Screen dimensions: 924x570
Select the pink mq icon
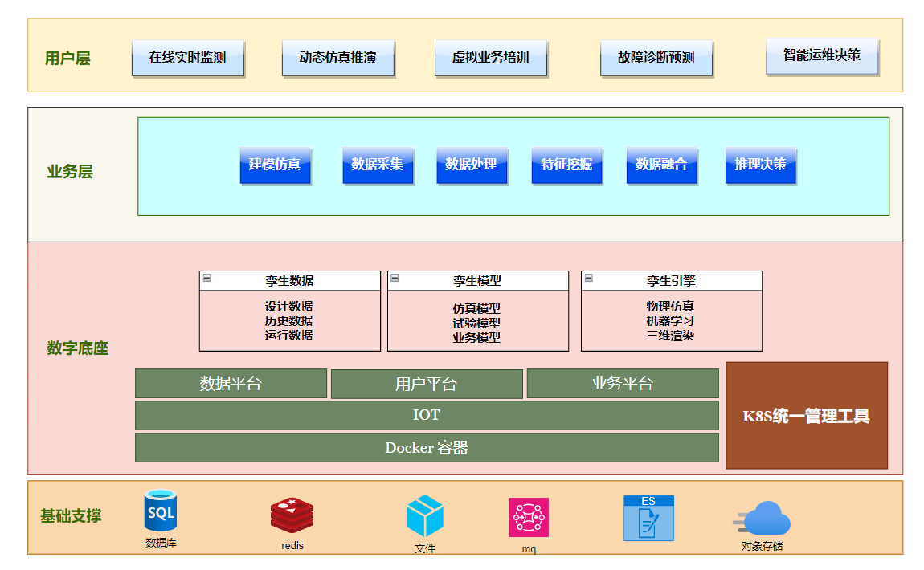click(529, 518)
